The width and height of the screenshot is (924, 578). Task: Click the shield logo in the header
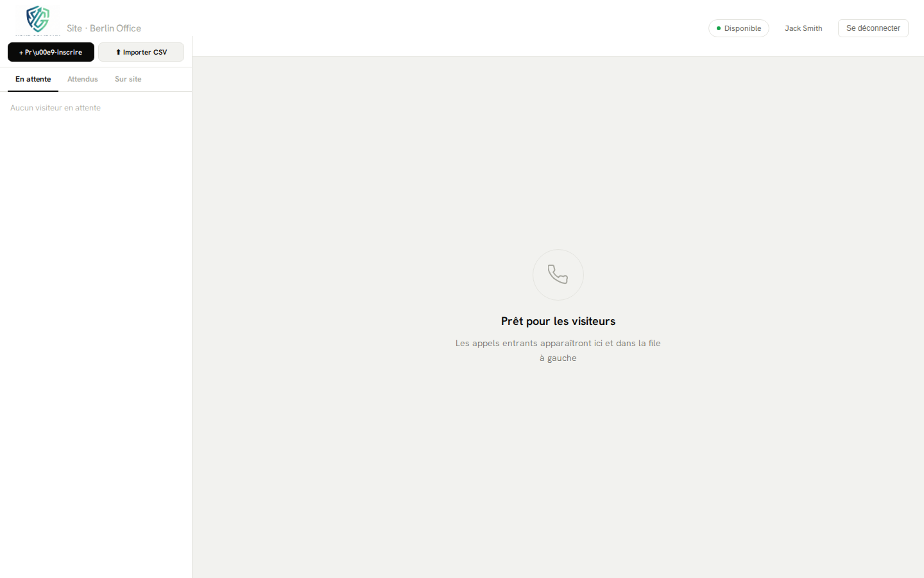37,19
